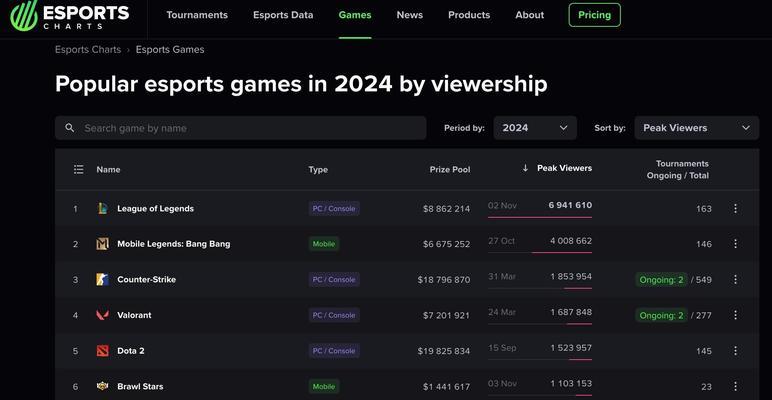Click the Valorant game icon
Image resolution: width=772 pixels, height=400 pixels.
102,315
